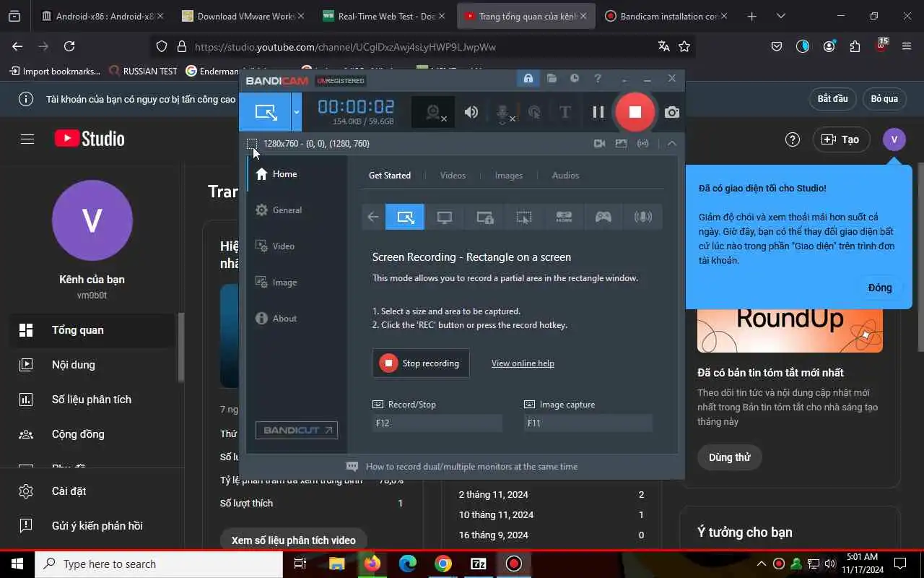Click Xem số liệu phân tích video button

(x=293, y=540)
